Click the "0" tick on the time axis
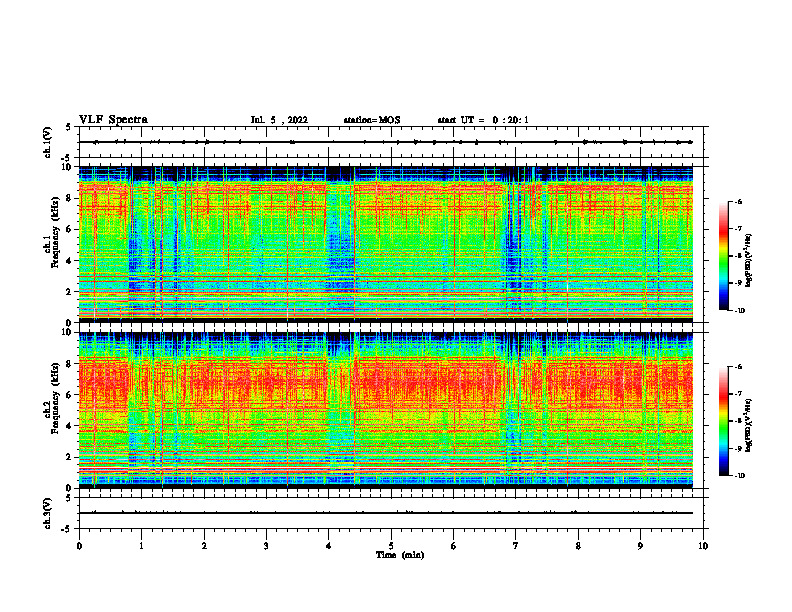This screenshot has width=792, height=612. click(x=79, y=546)
